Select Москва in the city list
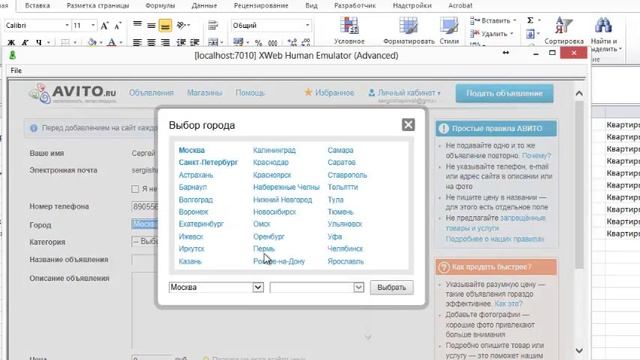 pyautogui.click(x=191, y=150)
